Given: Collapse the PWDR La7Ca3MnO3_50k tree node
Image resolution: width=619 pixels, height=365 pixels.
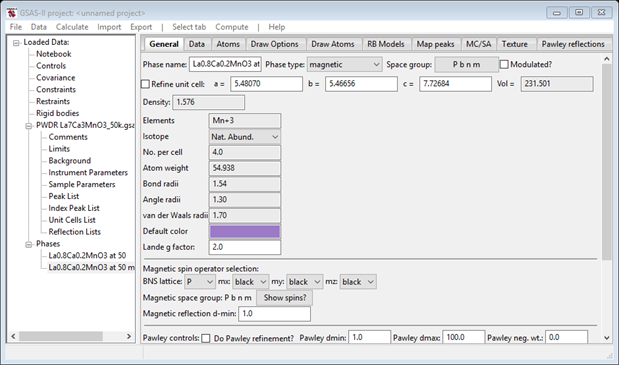Looking at the screenshot, I should click(28, 126).
